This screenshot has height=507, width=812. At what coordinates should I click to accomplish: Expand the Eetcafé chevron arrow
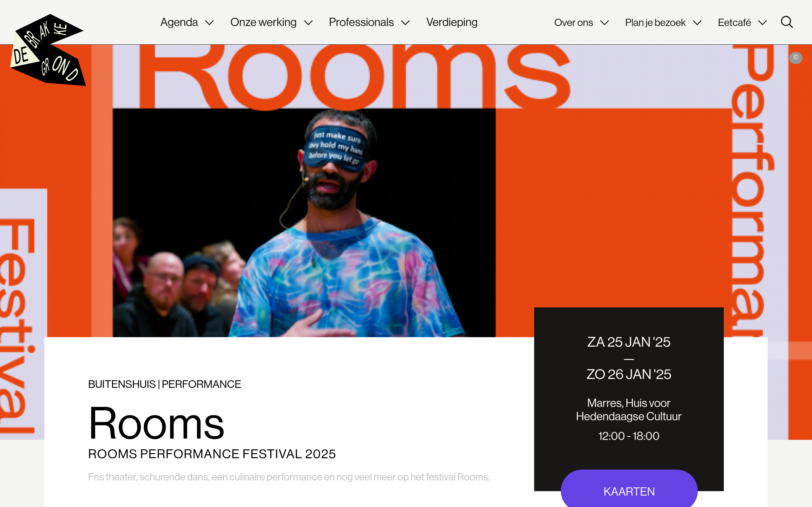pyautogui.click(x=762, y=23)
